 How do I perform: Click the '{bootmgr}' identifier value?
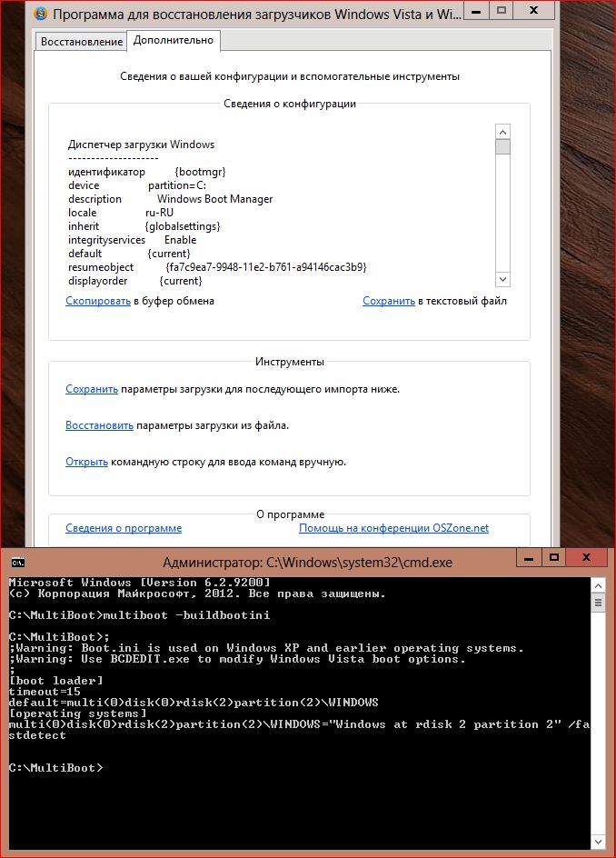(200, 172)
